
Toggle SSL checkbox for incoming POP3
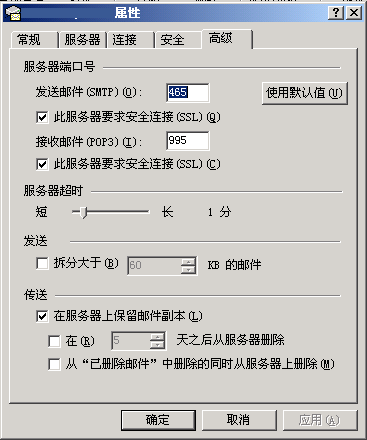pos(42,164)
